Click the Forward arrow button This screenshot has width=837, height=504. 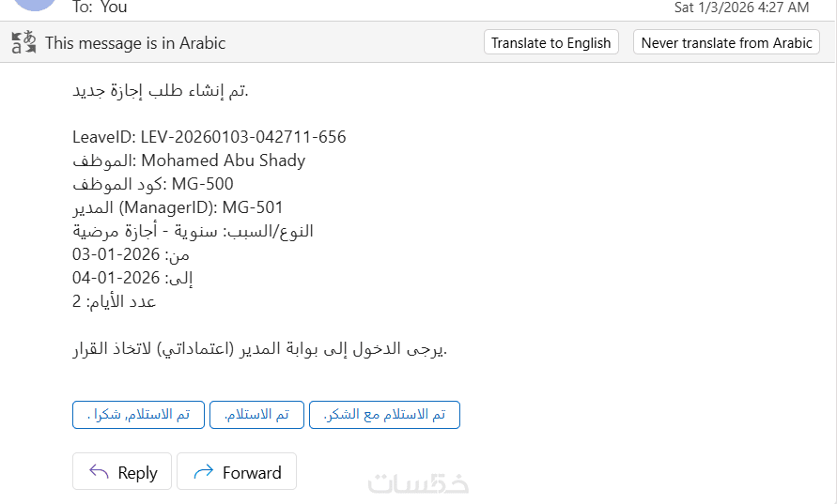coord(237,472)
